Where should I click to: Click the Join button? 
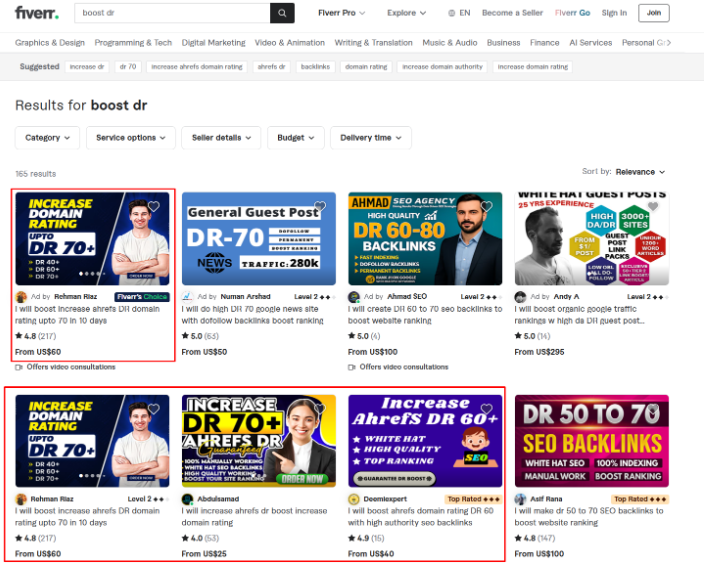654,13
